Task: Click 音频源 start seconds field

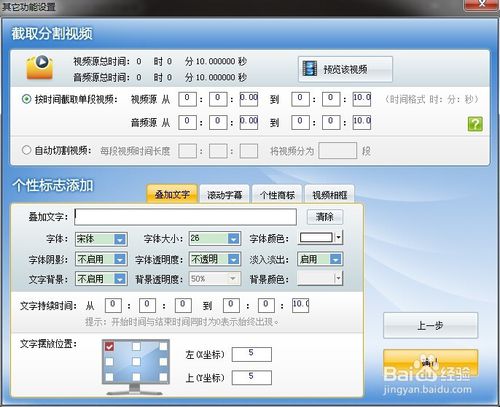Action: pyautogui.click(x=249, y=122)
